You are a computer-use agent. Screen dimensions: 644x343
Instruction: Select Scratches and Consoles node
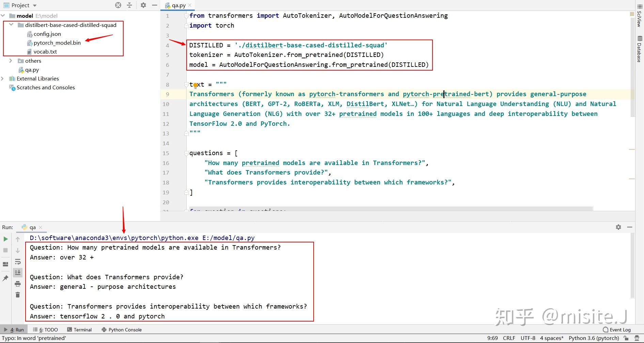click(46, 87)
